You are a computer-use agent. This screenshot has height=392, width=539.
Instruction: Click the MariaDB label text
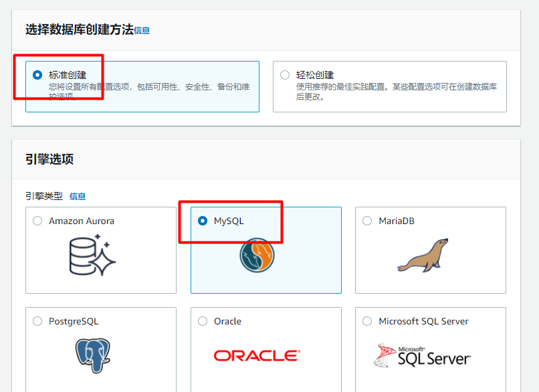397,221
